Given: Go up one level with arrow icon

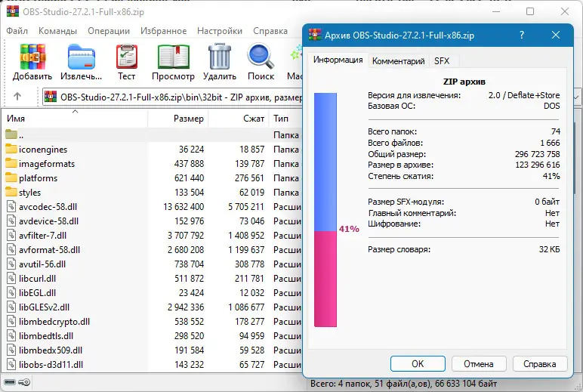Looking at the screenshot, I should tap(17, 97).
